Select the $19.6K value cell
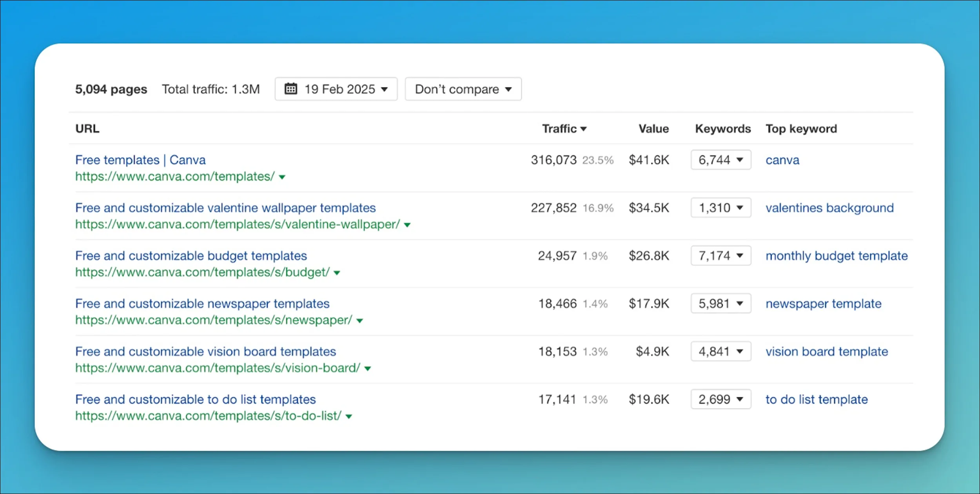The height and width of the screenshot is (494, 980). tap(649, 399)
